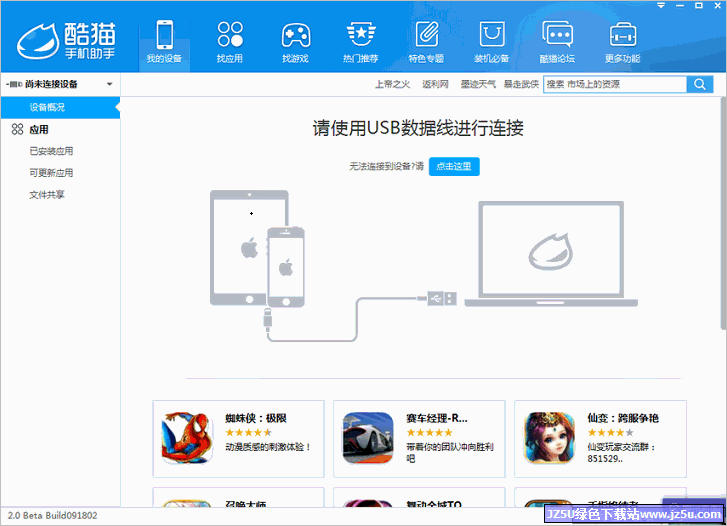Click the 仙变玩家交流群 description text
The image size is (727, 526).
[621, 453]
